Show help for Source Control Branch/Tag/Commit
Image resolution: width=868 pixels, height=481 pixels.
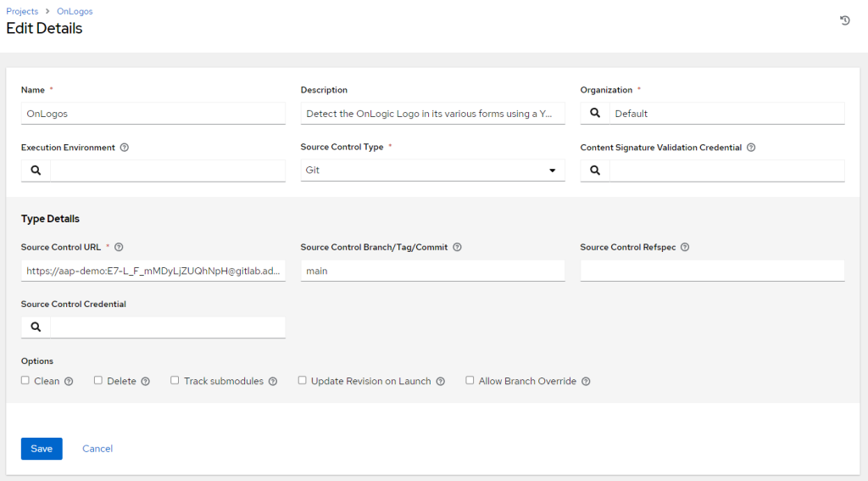[x=458, y=248]
